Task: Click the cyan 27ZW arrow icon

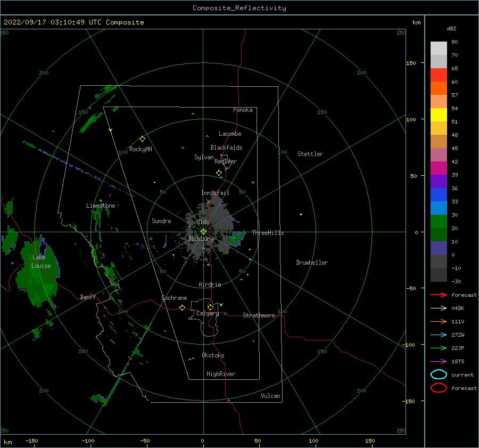Action: coord(439,335)
